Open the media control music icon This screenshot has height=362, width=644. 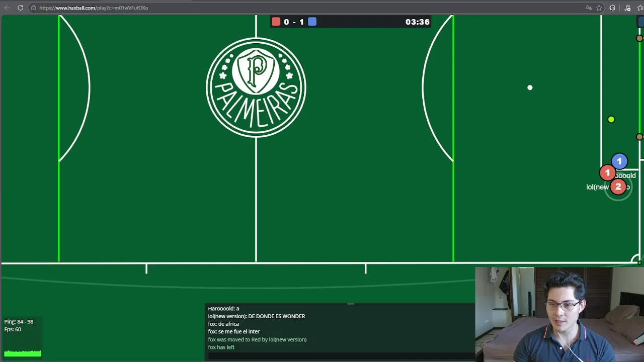click(x=627, y=8)
